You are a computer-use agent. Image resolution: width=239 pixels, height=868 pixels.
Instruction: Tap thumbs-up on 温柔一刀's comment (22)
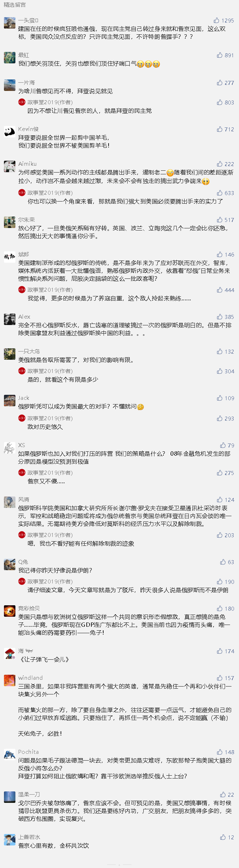tap(223, 795)
